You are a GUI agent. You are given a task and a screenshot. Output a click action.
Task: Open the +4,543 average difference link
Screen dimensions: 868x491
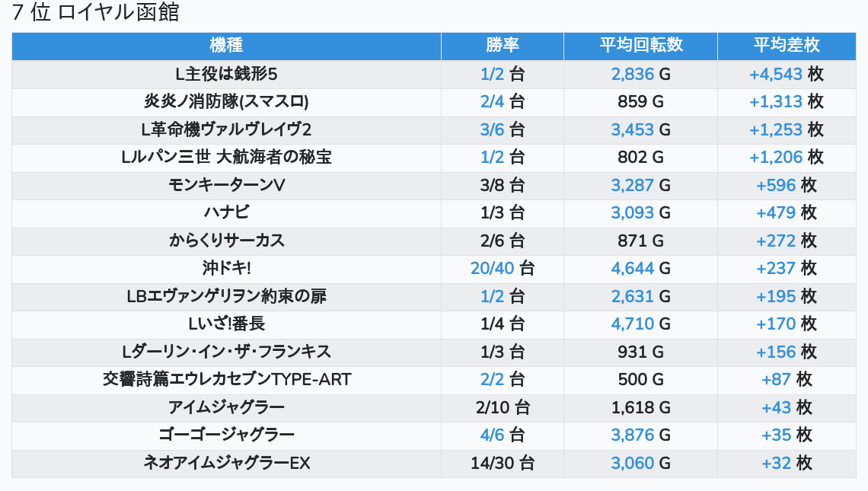tap(776, 74)
